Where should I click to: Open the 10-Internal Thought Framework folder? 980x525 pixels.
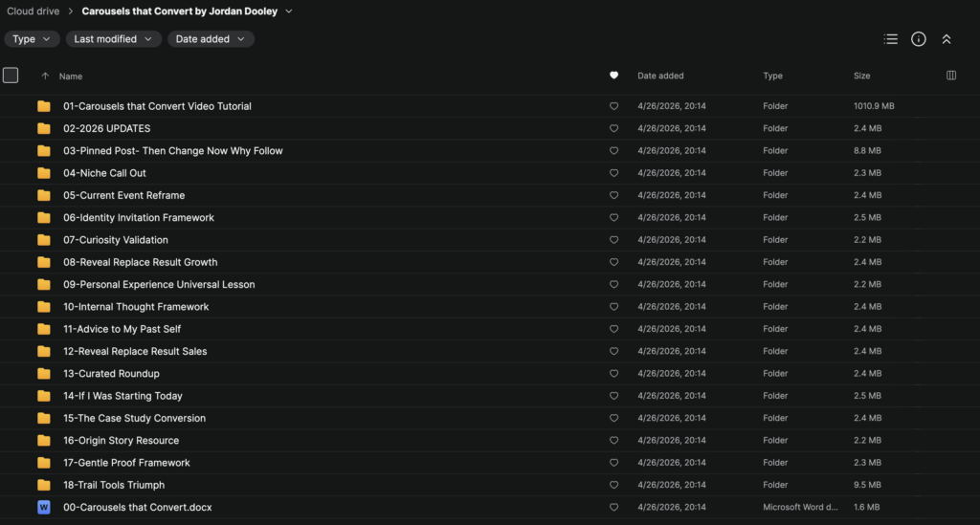click(x=136, y=307)
